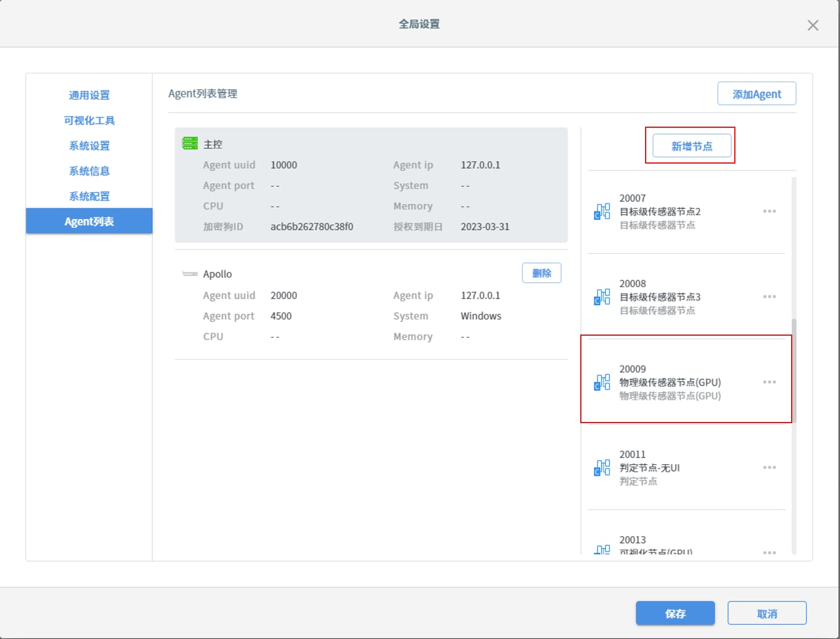840x639 pixels.
Task: Close the 全局设置 dialog
Action: tap(813, 25)
